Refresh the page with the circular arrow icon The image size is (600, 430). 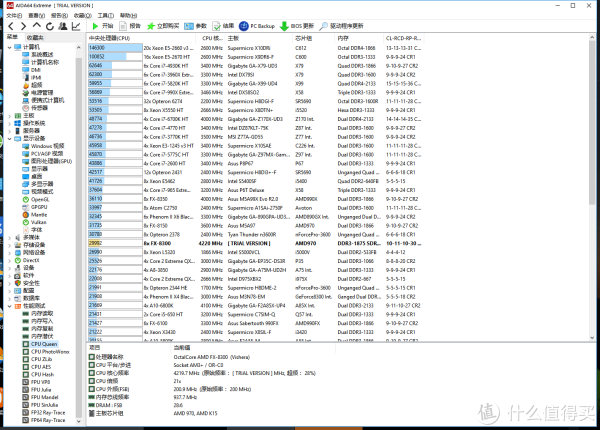tap(50, 26)
